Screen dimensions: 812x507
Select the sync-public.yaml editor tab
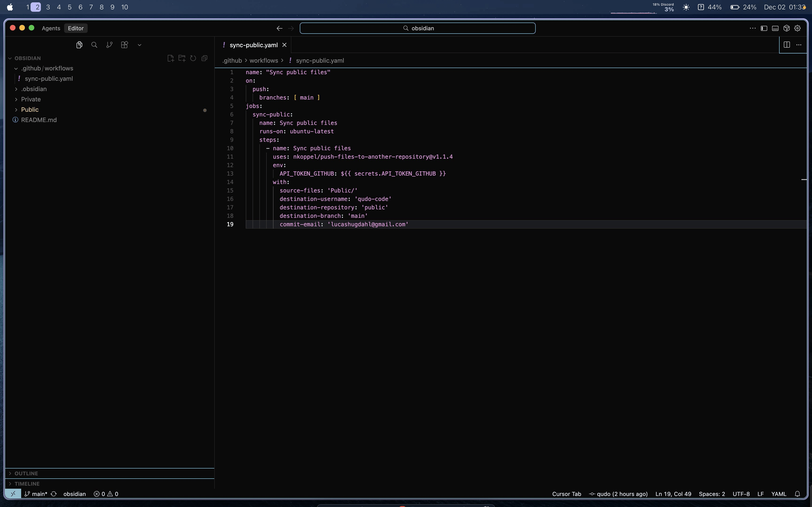click(253, 45)
